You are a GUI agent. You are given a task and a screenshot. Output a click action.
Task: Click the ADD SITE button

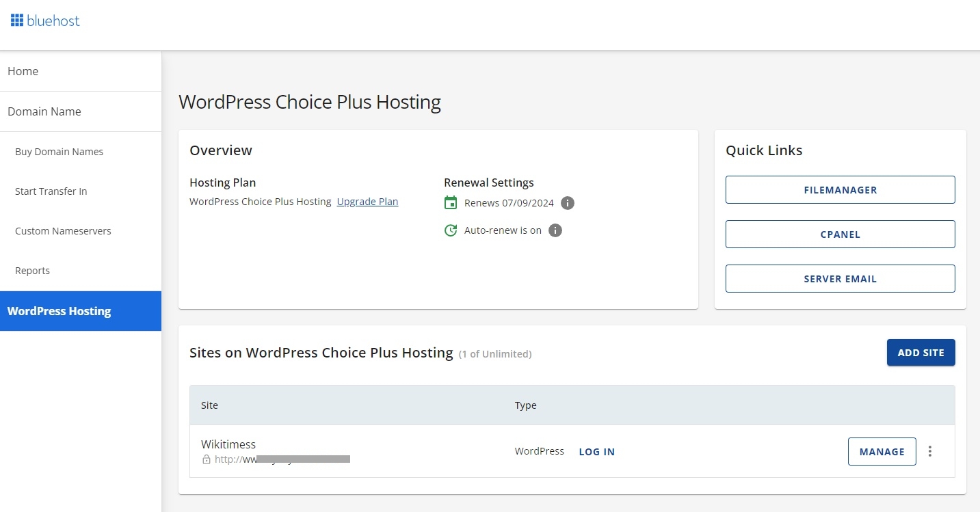(921, 353)
